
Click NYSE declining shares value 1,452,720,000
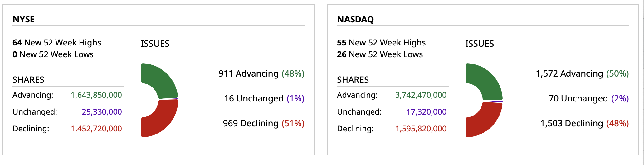96,129
